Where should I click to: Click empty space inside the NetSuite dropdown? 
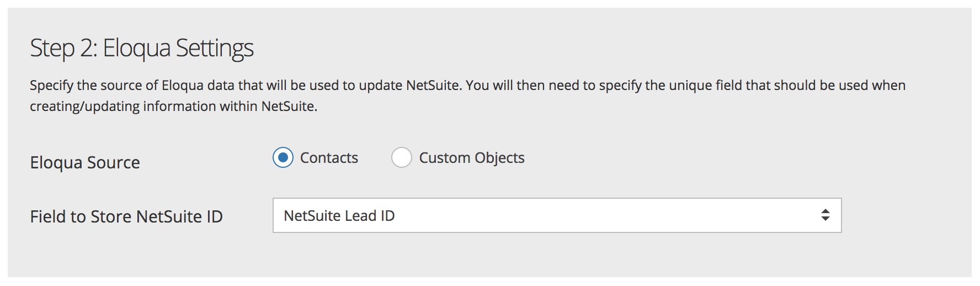pos(607,215)
